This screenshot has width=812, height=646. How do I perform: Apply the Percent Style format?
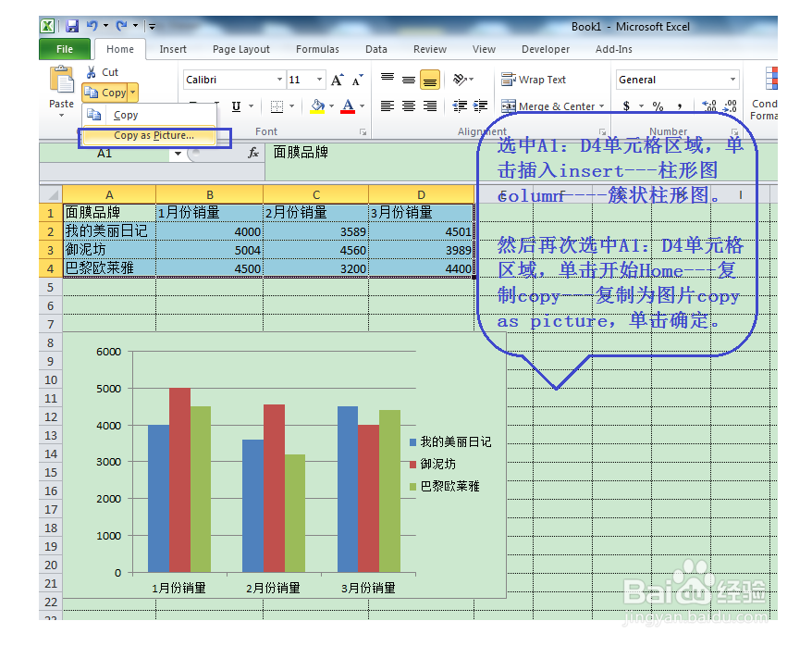point(658,105)
